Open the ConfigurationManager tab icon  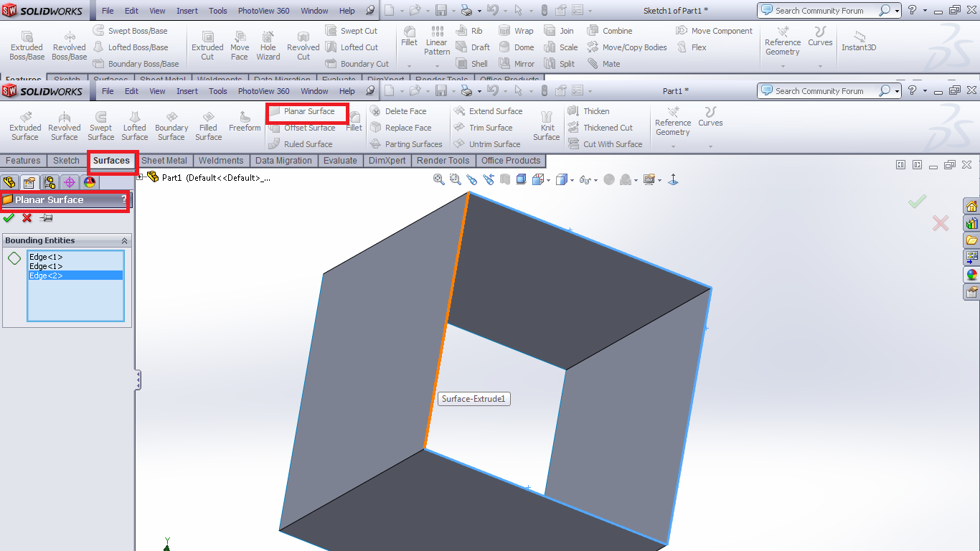coord(49,182)
